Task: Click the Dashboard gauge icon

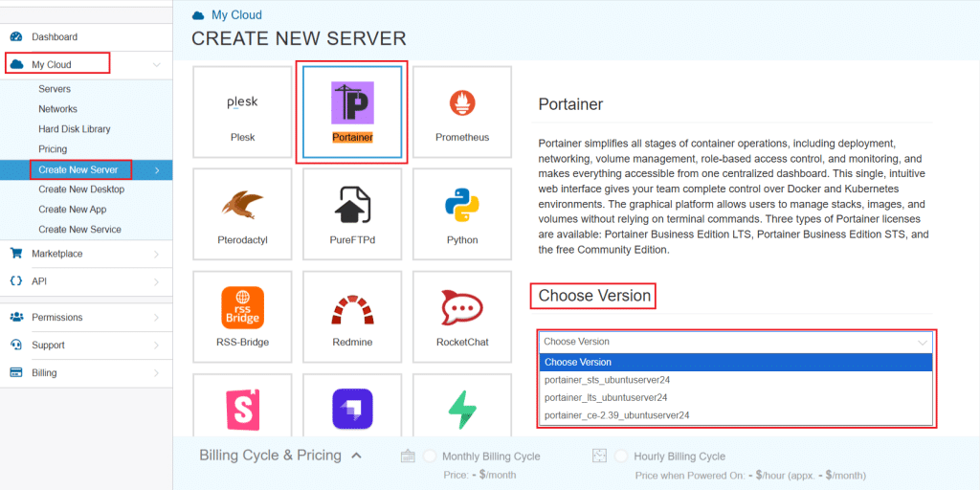Action: (x=16, y=37)
